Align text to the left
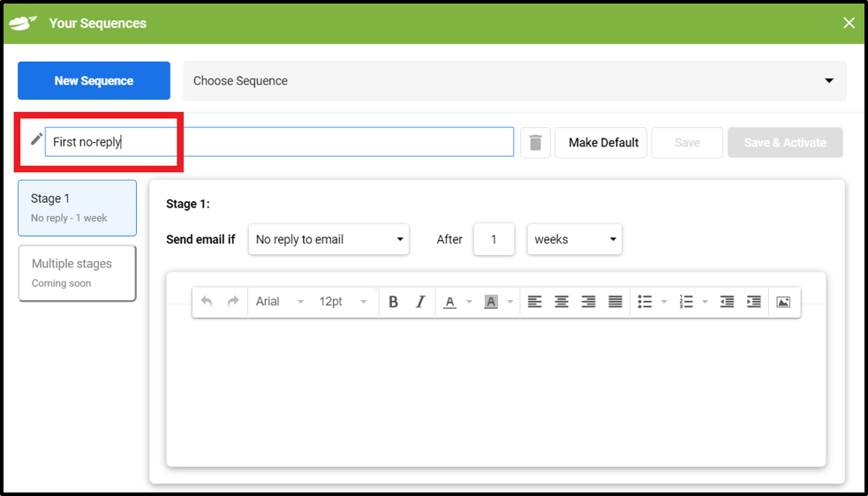Screen dimensions: 868x496 point(534,302)
